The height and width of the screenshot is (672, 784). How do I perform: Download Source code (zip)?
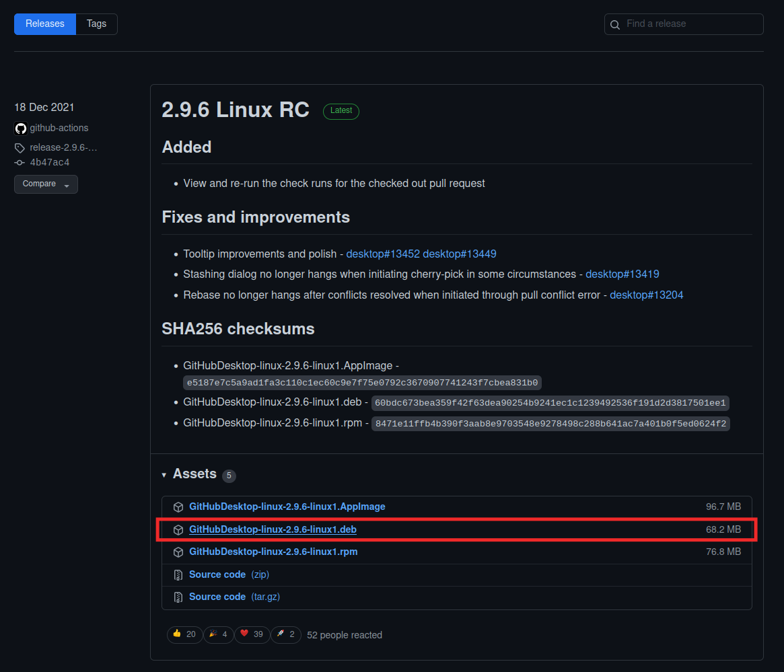(229, 574)
